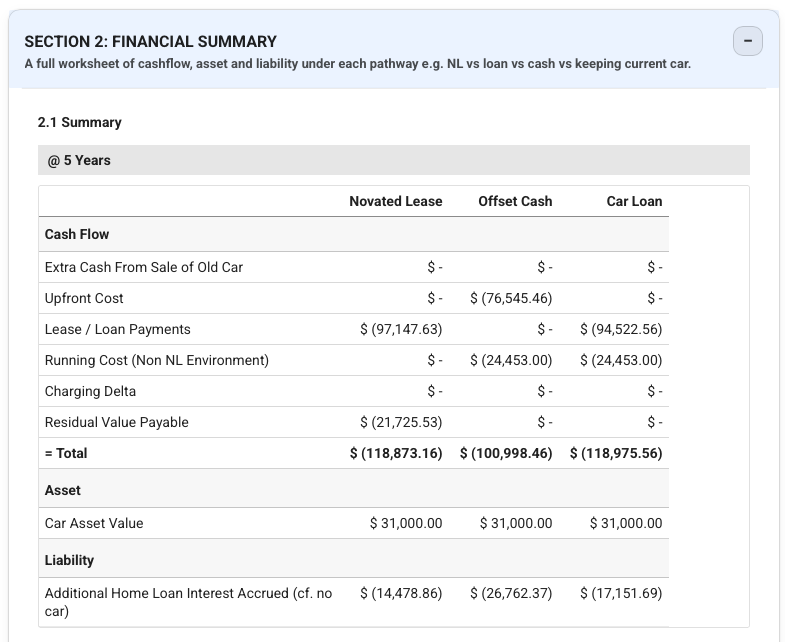Select the 2.1 Summary subheading

click(79, 122)
